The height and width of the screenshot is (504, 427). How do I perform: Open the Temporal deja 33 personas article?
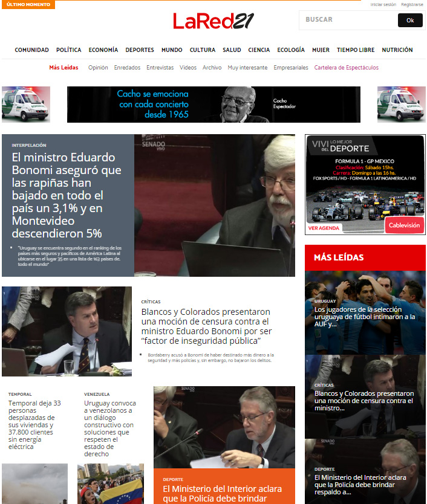coord(34,425)
